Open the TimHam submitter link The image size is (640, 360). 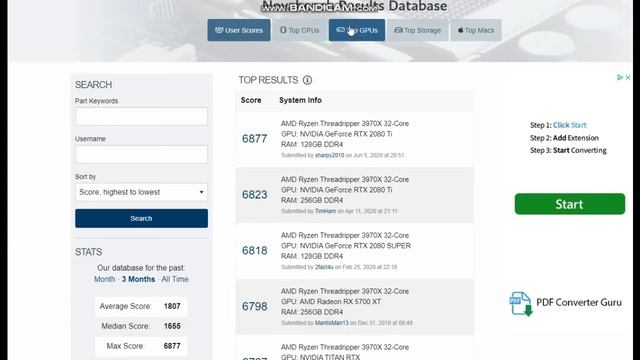click(x=325, y=211)
